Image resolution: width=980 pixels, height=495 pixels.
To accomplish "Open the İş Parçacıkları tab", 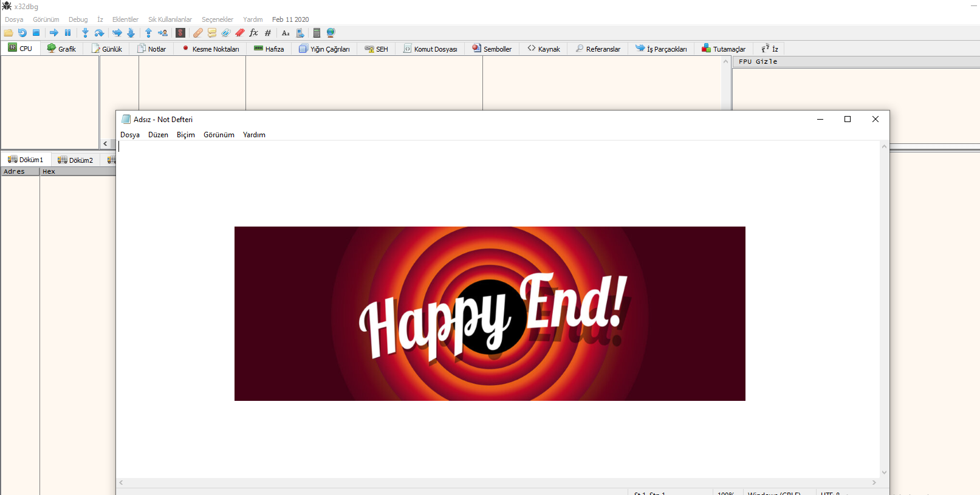I will click(x=662, y=49).
